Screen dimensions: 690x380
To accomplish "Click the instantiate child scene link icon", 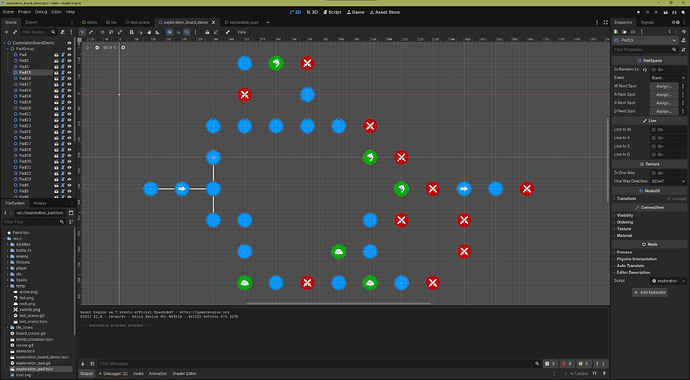I will 15,32.
